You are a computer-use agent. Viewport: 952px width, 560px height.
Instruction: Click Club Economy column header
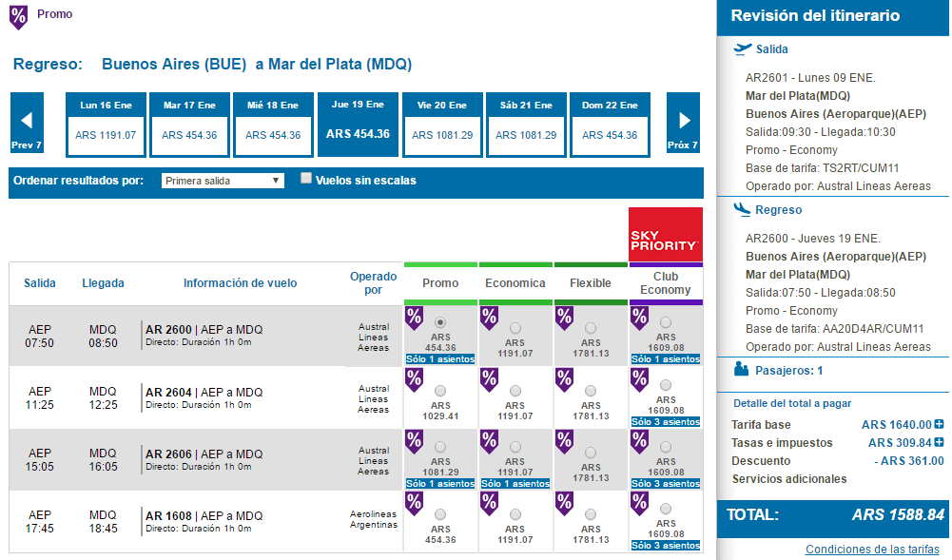click(666, 282)
